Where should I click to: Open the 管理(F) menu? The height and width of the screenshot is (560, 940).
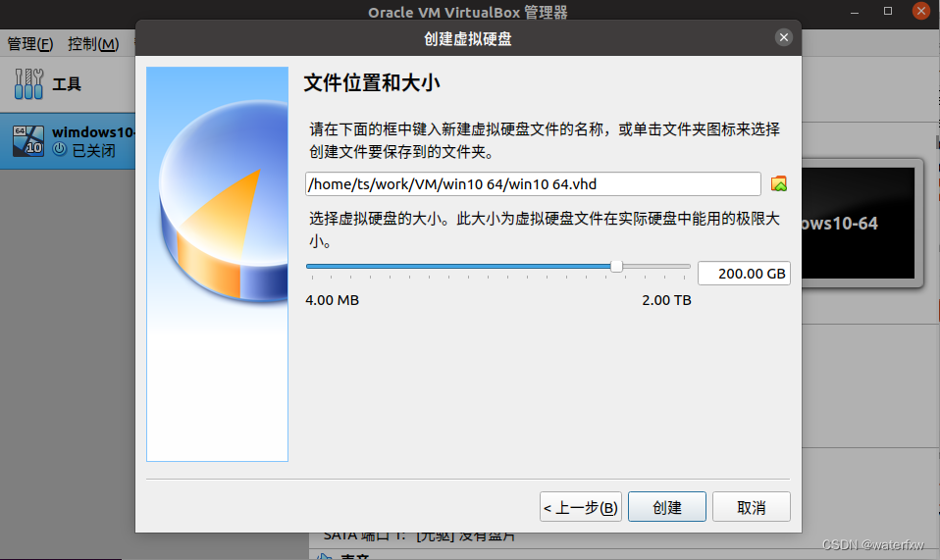coord(30,44)
